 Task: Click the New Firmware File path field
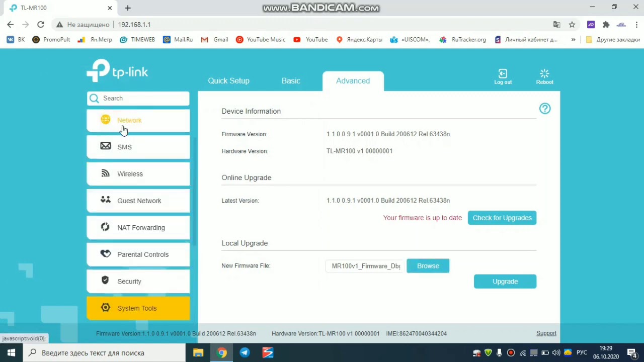point(365,266)
